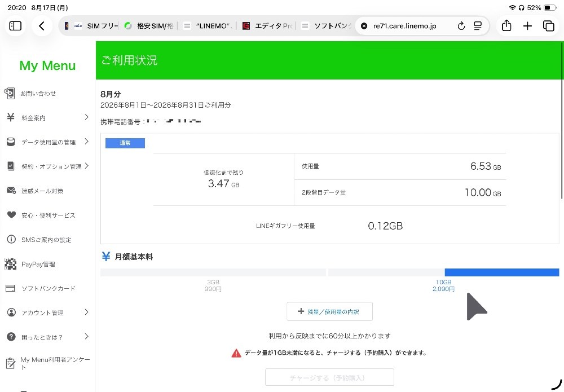Expand the 料金案内 chevron

tap(86, 117)
